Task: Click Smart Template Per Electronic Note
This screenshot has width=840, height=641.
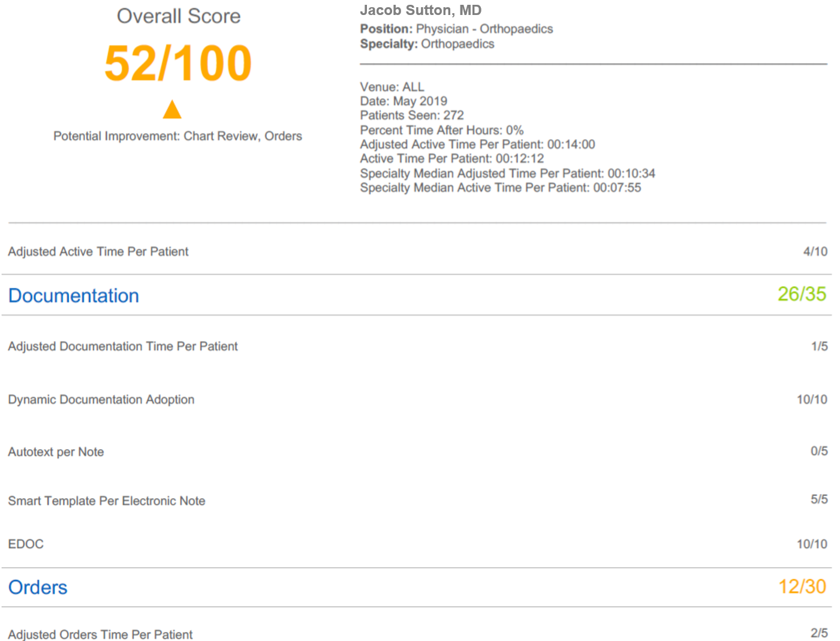Action: (107, 501)
